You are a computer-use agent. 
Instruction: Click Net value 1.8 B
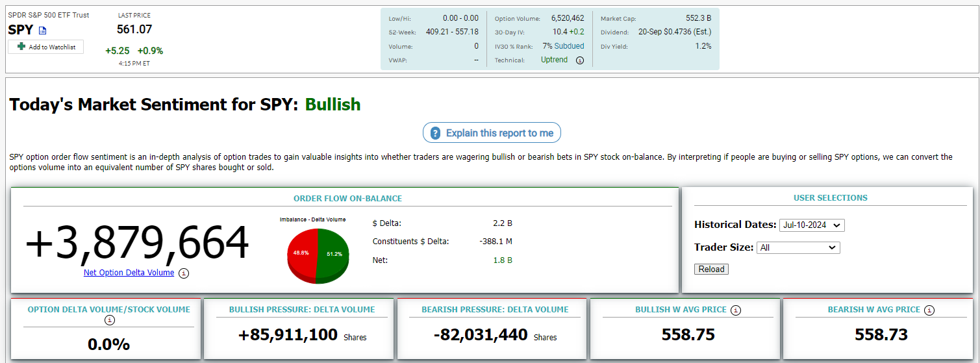503,260
